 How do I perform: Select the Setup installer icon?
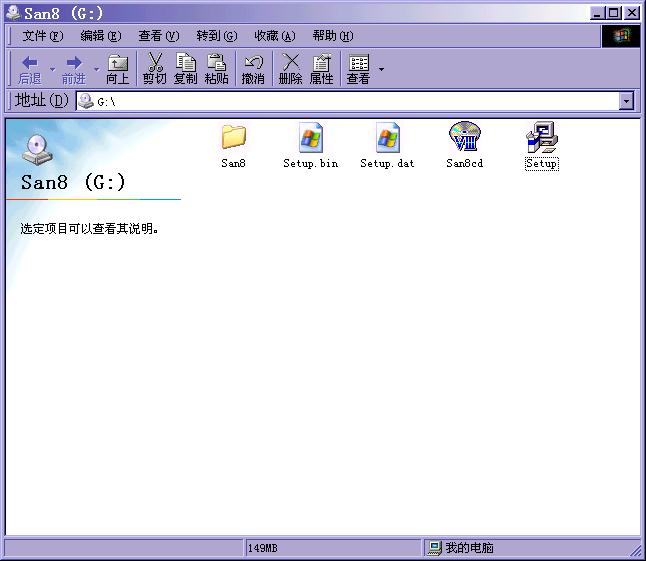541,138
